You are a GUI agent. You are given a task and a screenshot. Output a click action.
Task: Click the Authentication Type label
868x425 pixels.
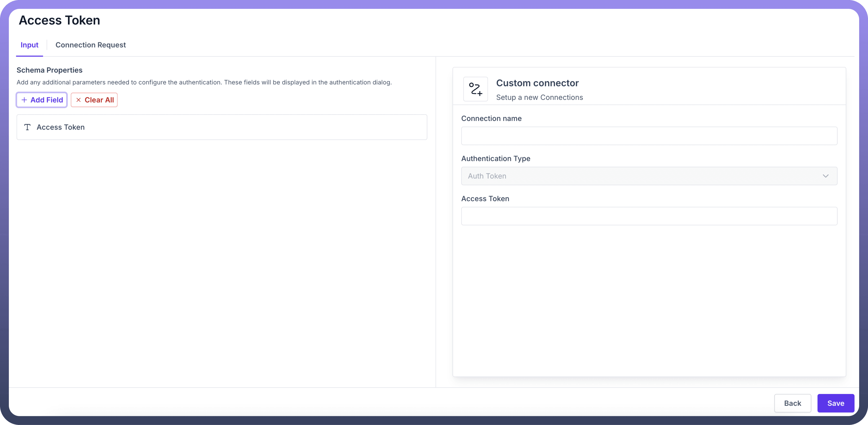pos(495,158)
